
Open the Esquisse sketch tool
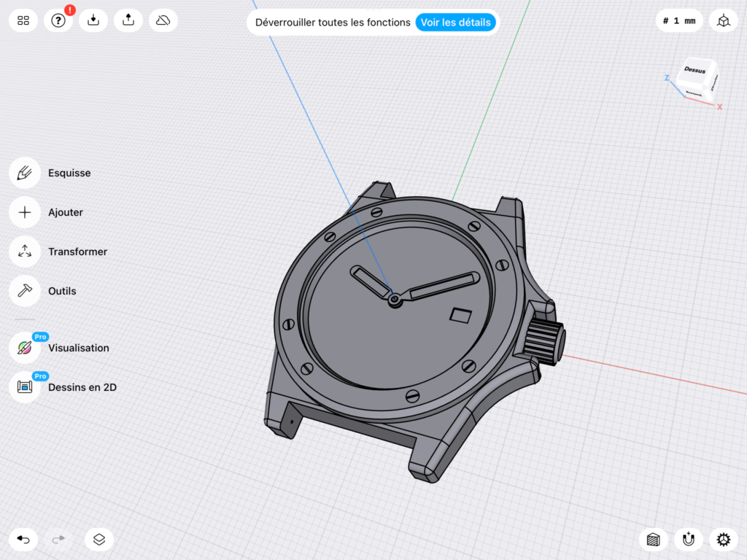pyautogui.click(x=25, y=174)
